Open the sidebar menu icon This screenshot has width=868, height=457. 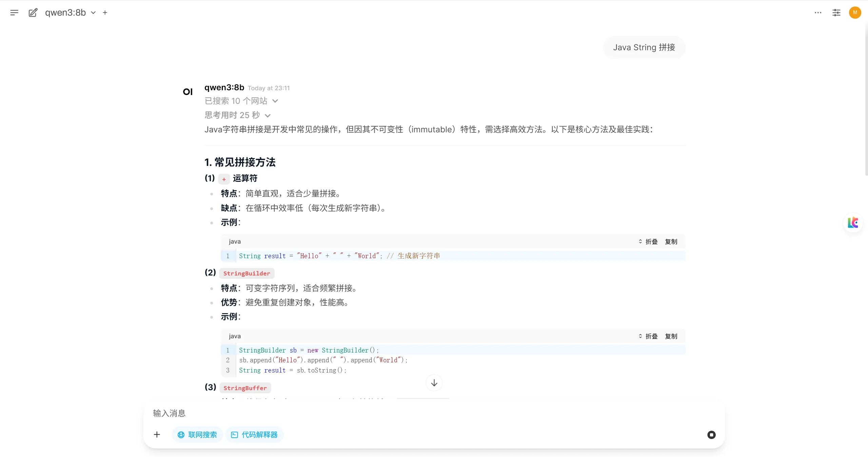[x=14, y=13]
